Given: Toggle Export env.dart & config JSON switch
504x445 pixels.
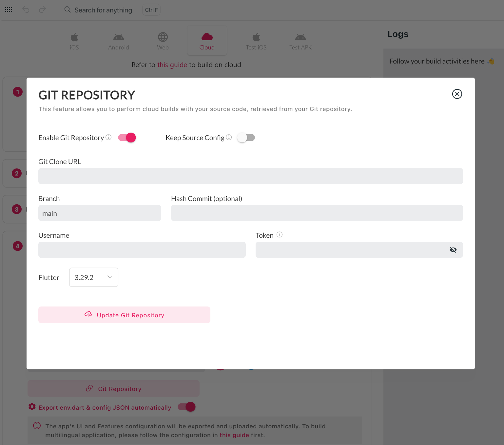Looking at the screenshot, I should point(187,407).
